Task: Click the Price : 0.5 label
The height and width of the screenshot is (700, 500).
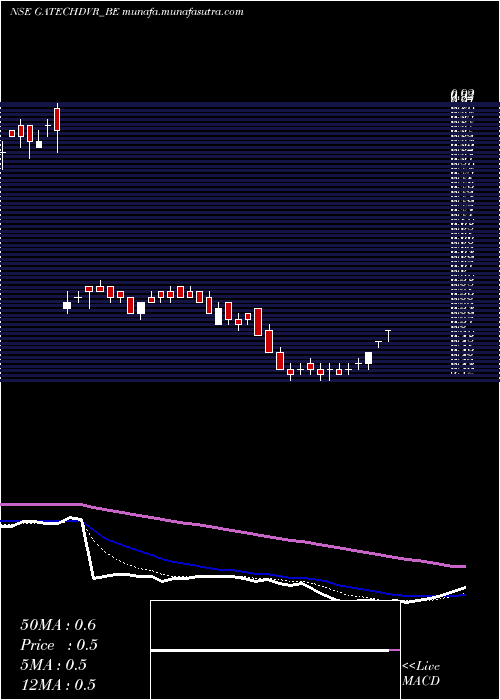Action: pyautogui.click(x=59, y=645)
